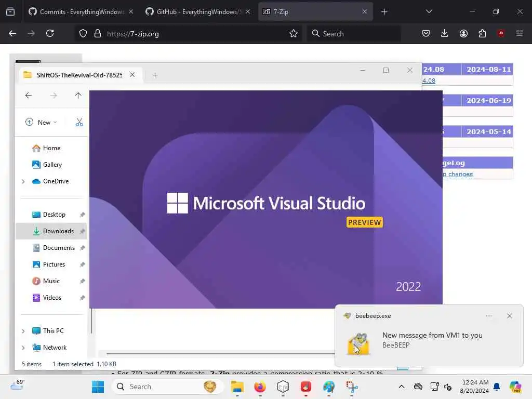
Task: Close the 7-Zip browser tab
Action: [365, 12]
